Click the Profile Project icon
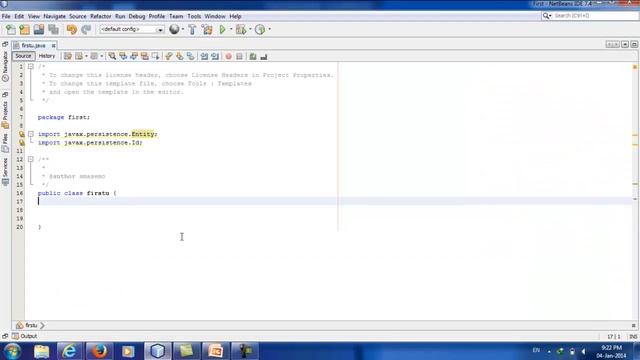The width and height of the screenshot is (640, 360). click(260, 29)
